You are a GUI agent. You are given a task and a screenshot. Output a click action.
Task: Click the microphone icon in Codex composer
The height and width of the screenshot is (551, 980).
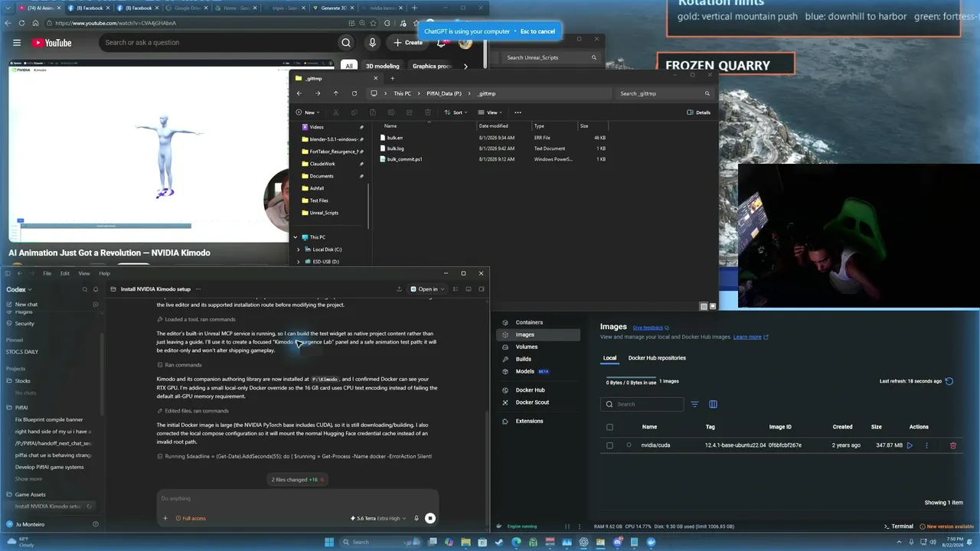point(416,518)
